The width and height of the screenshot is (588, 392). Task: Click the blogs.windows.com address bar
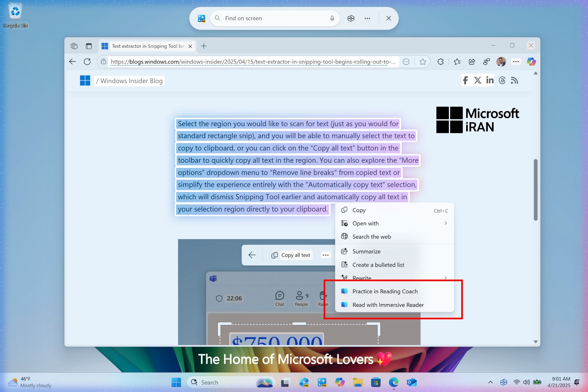point(253,61)
